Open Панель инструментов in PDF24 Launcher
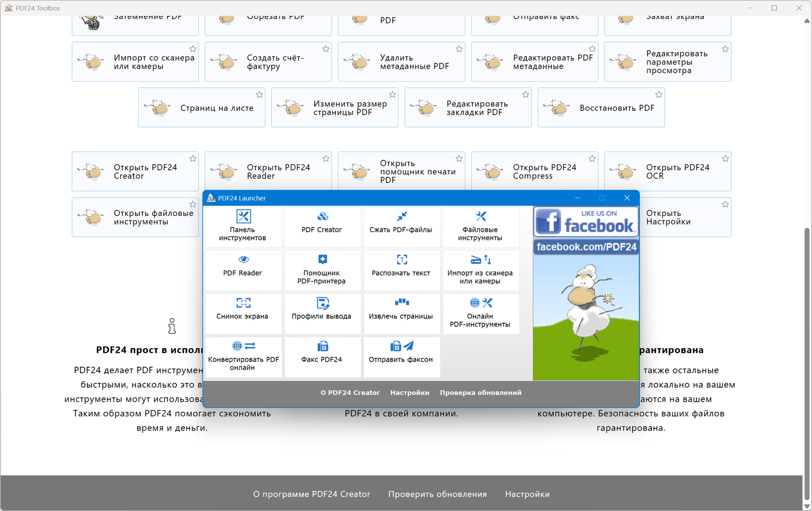 243,226
